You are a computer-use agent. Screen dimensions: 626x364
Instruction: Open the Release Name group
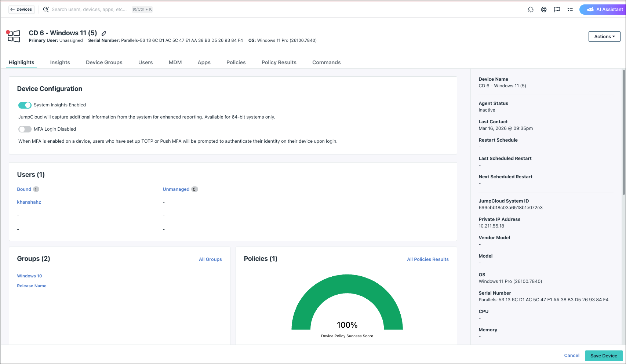[x=32, y=286]
